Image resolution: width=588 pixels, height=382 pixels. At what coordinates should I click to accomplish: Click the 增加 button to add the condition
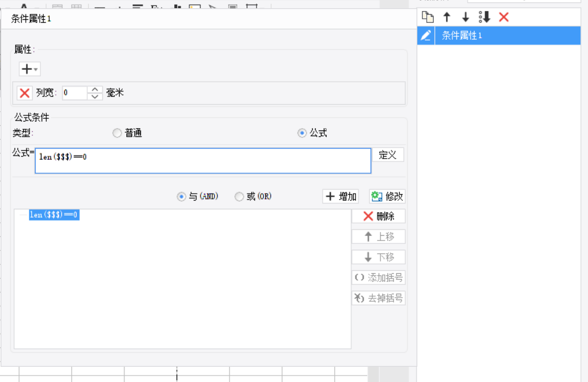coord(340,197)
